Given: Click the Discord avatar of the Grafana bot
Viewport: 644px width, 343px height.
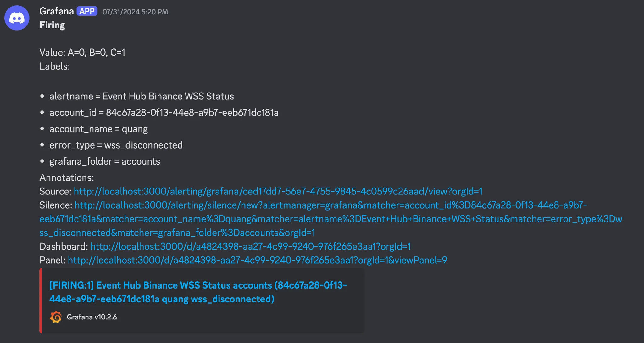Looking at the screenshot, I should coord(17,18).
